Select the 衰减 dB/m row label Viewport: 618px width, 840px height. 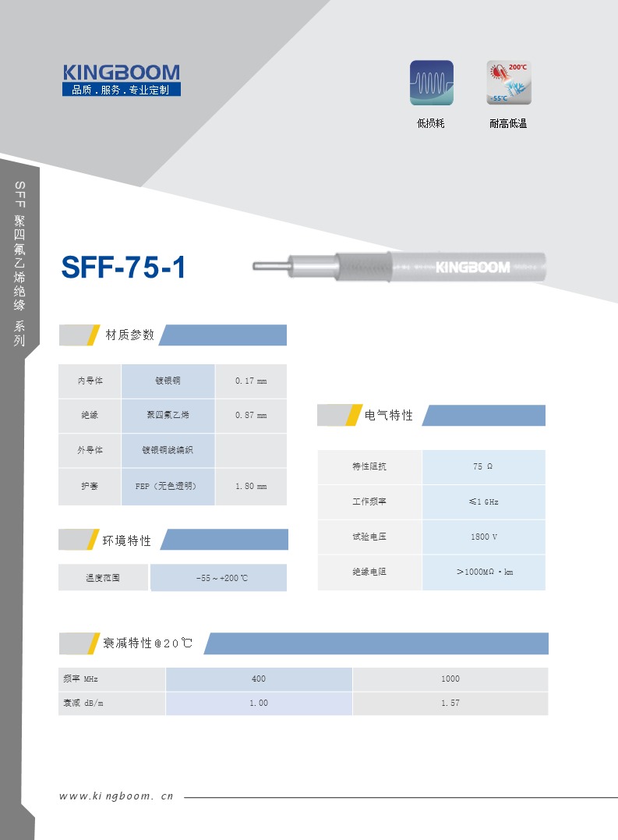[x=111, y=704]
